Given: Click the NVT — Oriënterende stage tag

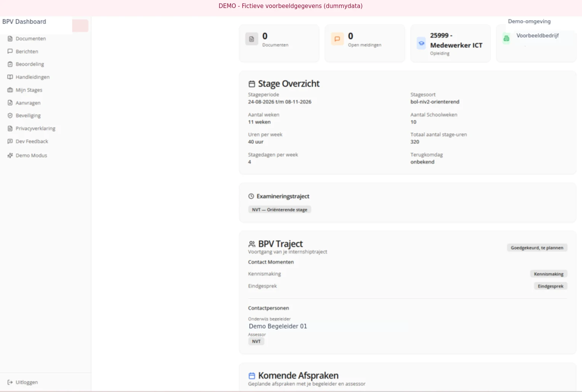Looking at the screenshot, I should click(x=280, y=210).
